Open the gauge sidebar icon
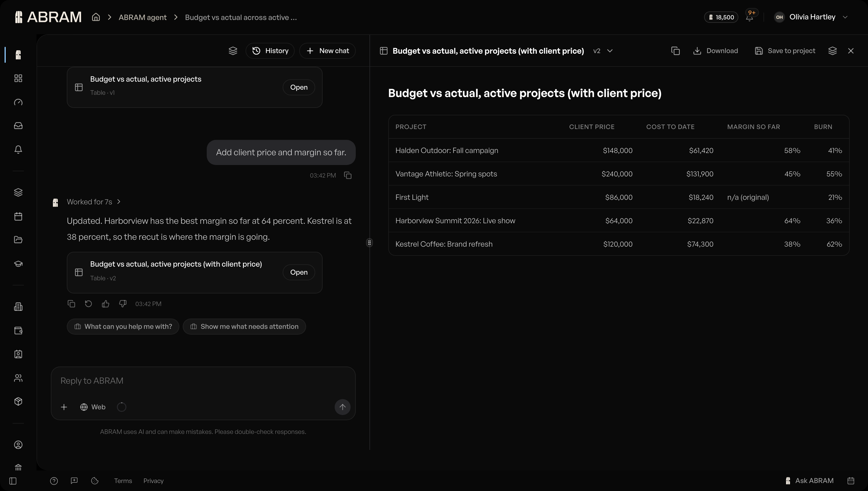This screenshot has width=868, height=491. (x=18, y=102)
